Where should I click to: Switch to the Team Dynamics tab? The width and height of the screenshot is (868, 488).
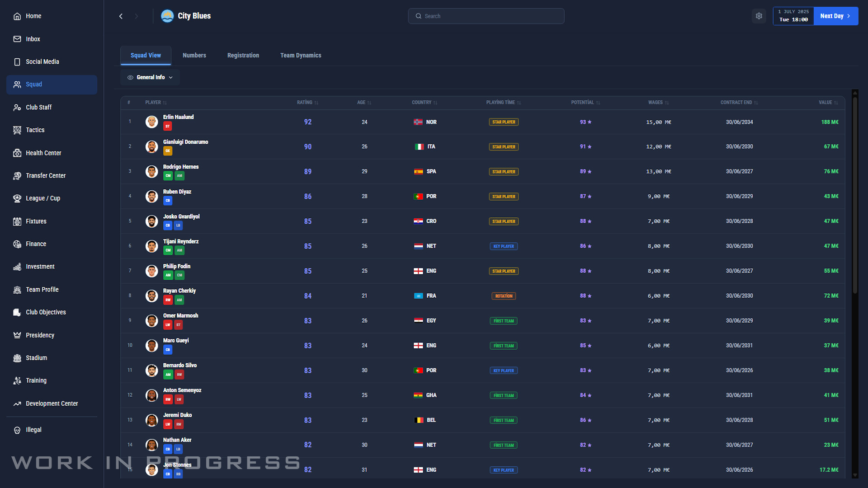(300, 55)
